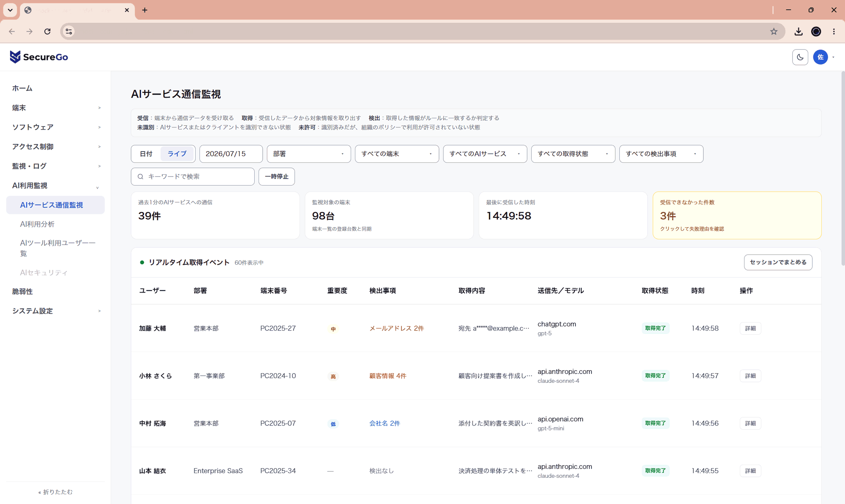Expand the システム設定 sidebar menu
Viewport: 845px width, 504px height.
coord(55,311)
